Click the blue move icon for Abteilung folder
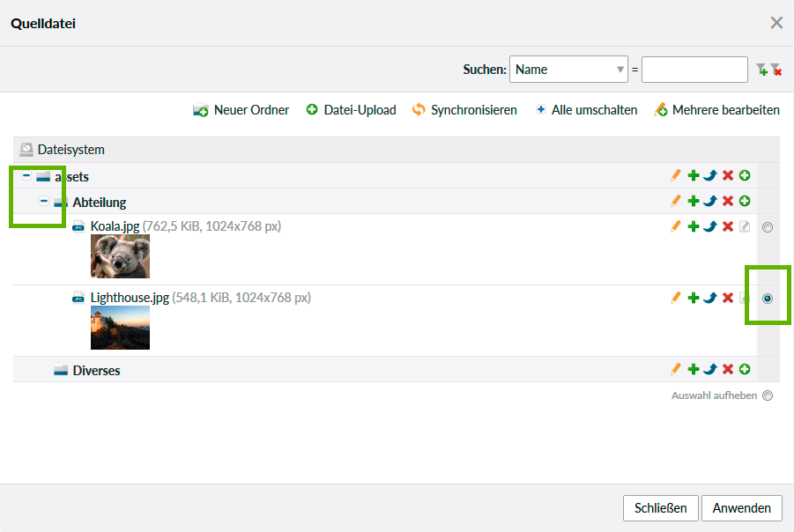The image size is (794, 532). click(x=710, y=202)
